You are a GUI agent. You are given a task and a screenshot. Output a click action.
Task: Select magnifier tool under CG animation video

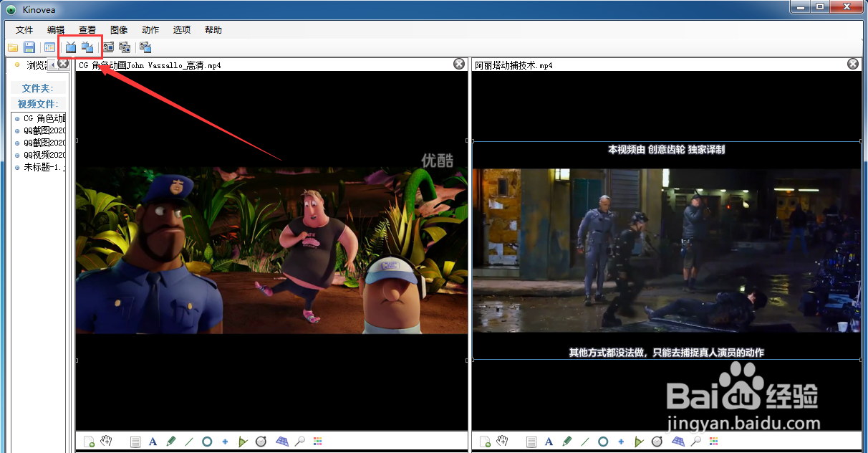pos(300,442)
